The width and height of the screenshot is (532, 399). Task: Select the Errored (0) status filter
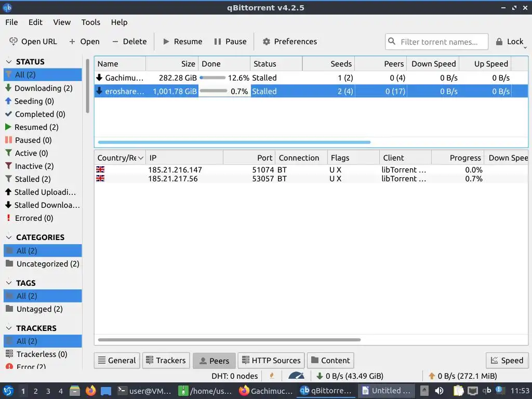43,218
